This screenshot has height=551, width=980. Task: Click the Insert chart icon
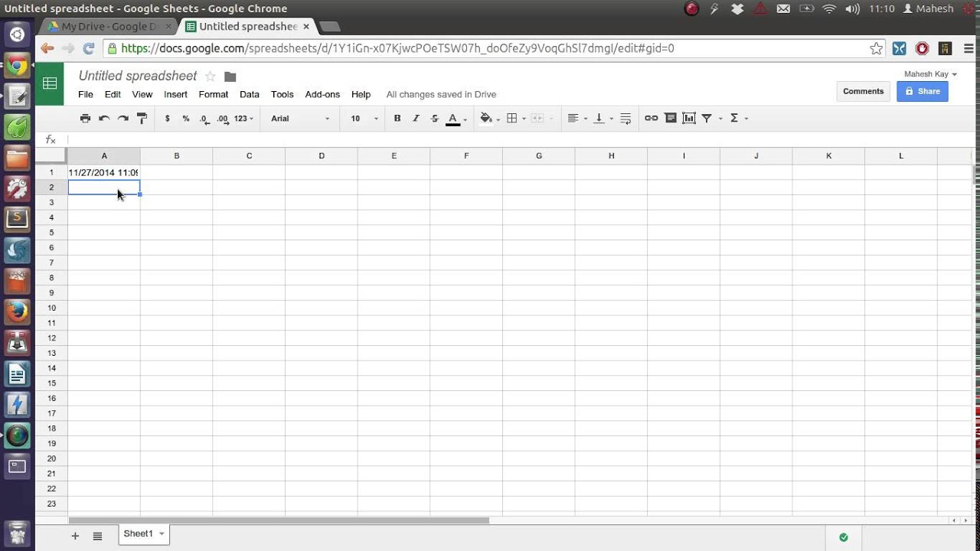click(x=689, y=119)
